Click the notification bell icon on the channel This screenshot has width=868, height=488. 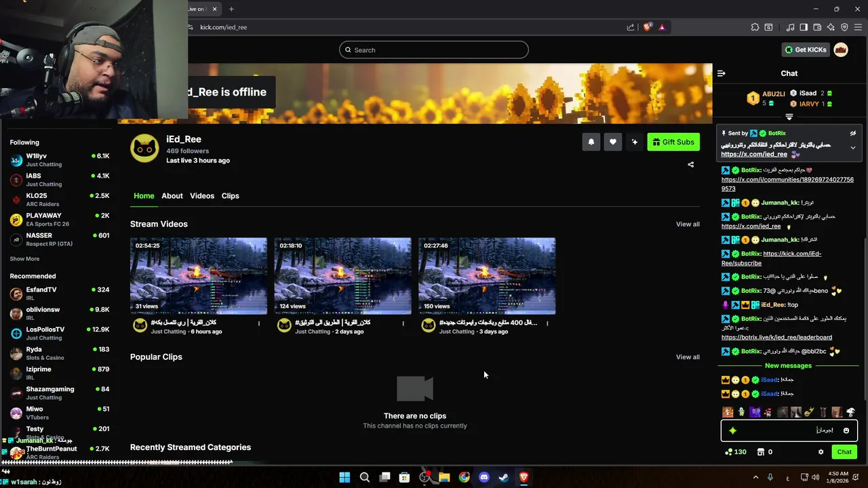(x=591, y=142)
